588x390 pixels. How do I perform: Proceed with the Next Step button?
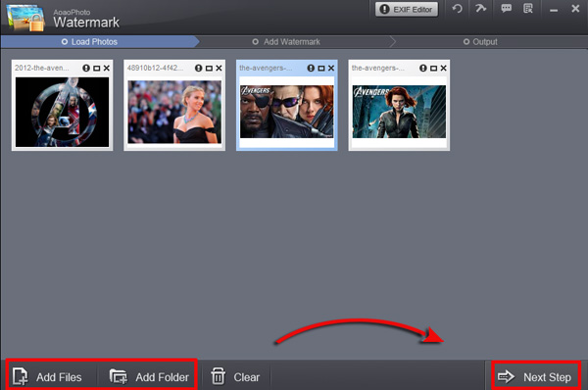coord(535,376)
